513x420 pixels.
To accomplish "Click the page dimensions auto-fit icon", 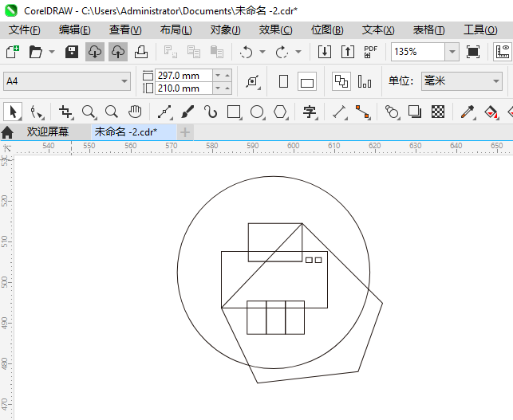I will (253, 81).
